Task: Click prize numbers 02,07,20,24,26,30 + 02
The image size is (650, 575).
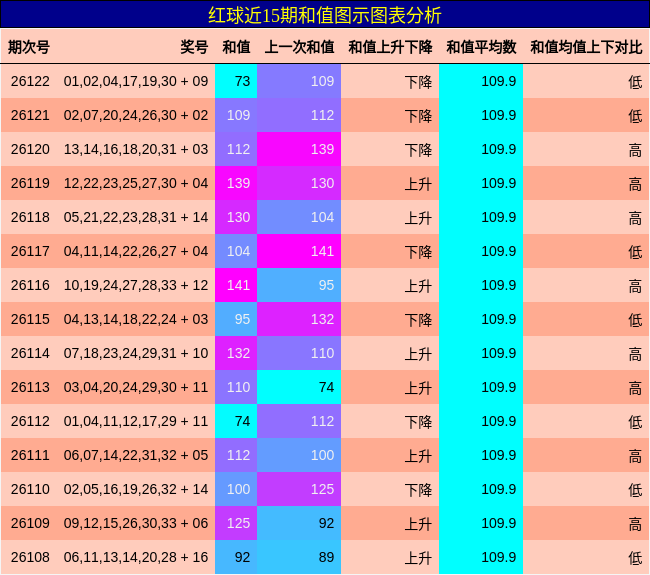Action: pos(136,115)
